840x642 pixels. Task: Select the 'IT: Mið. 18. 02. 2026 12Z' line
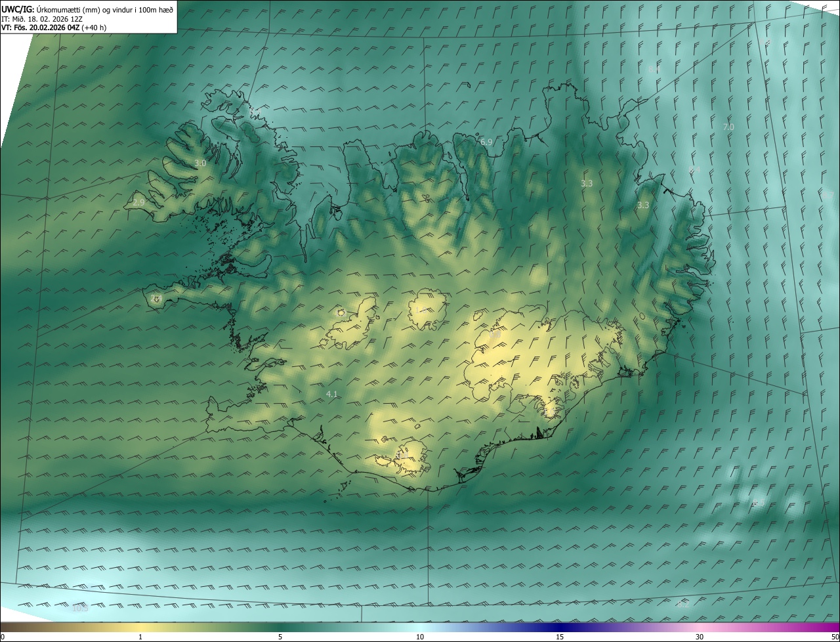41,18
